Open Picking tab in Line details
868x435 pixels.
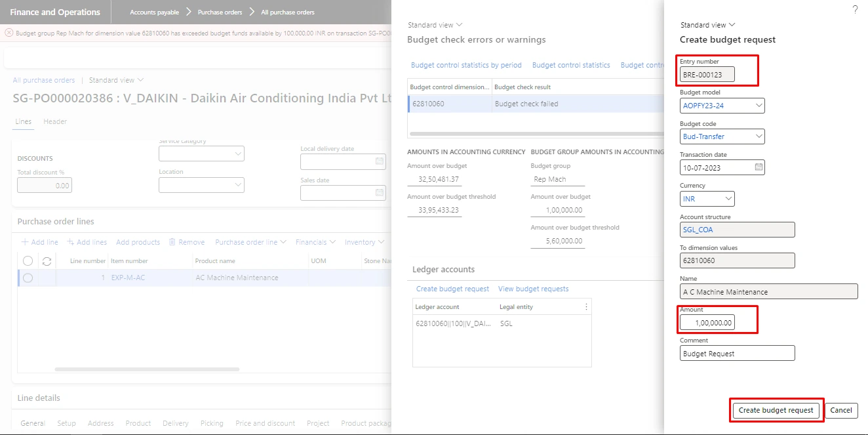212,423
